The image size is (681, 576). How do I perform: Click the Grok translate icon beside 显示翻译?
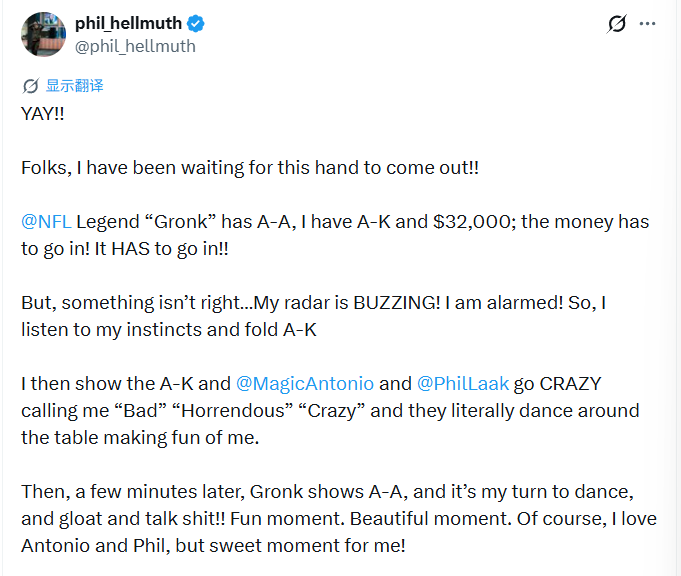coord(30,86)
